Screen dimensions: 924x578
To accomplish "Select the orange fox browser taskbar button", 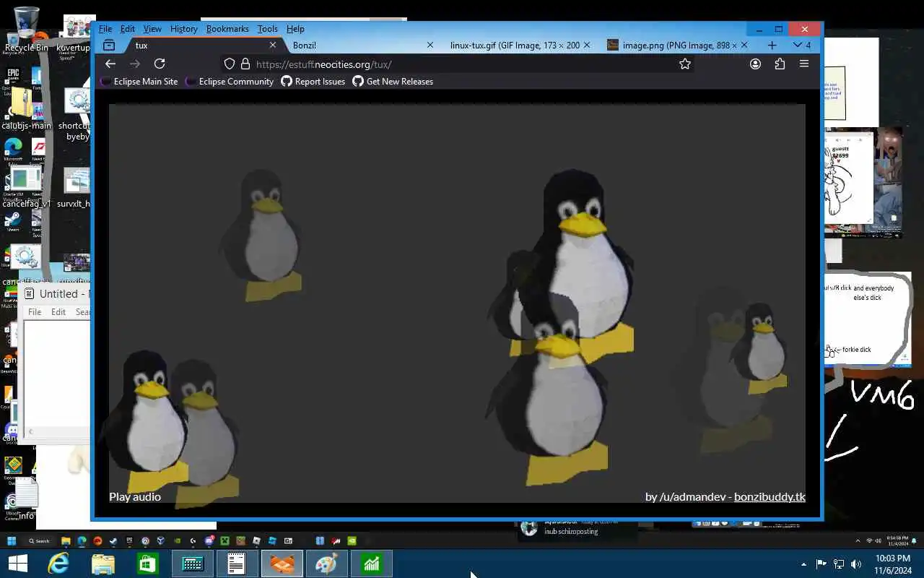I will pos(282,564).
